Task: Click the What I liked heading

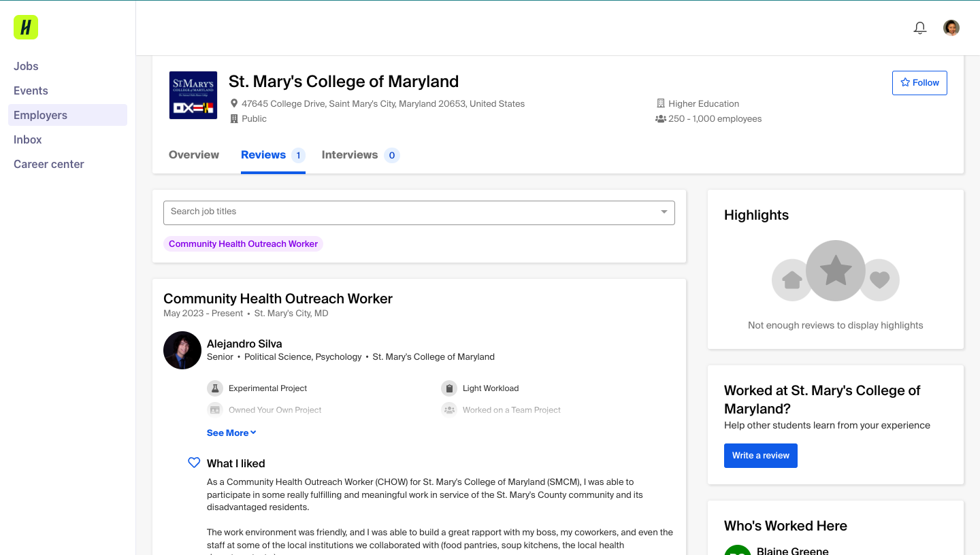Action: tap(236, 464)
